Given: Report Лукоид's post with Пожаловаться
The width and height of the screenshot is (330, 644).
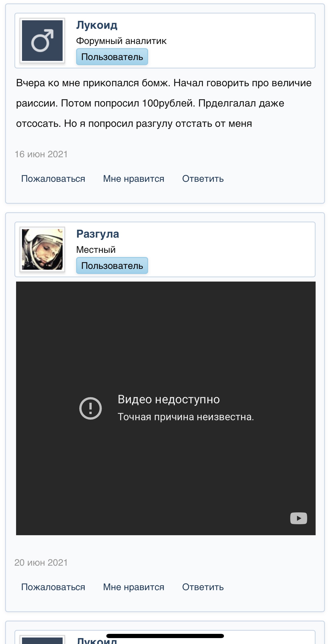Looking at the screenshot, I should pyautogui.click(x=53, y=179).
